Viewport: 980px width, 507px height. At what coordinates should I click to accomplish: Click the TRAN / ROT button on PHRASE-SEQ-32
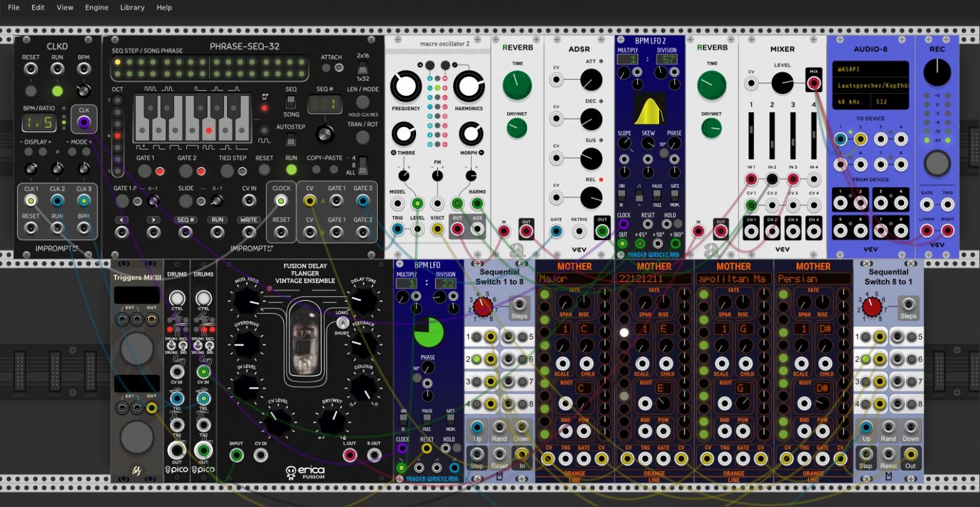(362, 137)
